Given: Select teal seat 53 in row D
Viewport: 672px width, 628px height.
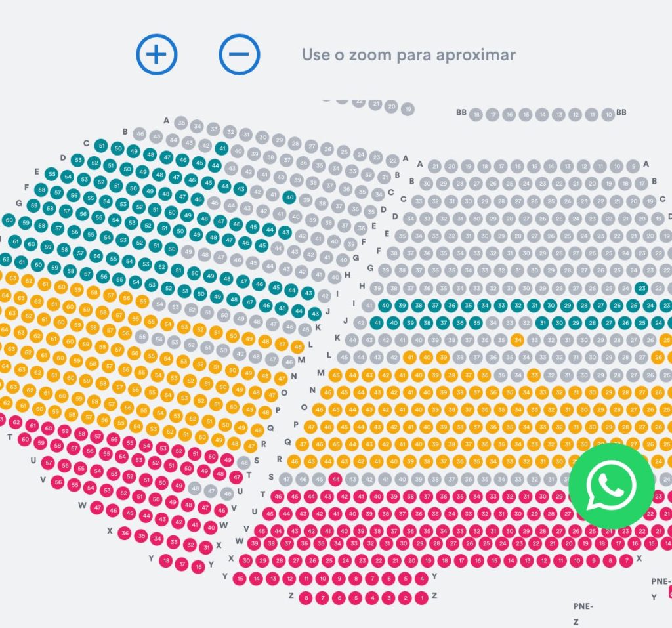Looking at the screenshot, I should pos(78,159).
